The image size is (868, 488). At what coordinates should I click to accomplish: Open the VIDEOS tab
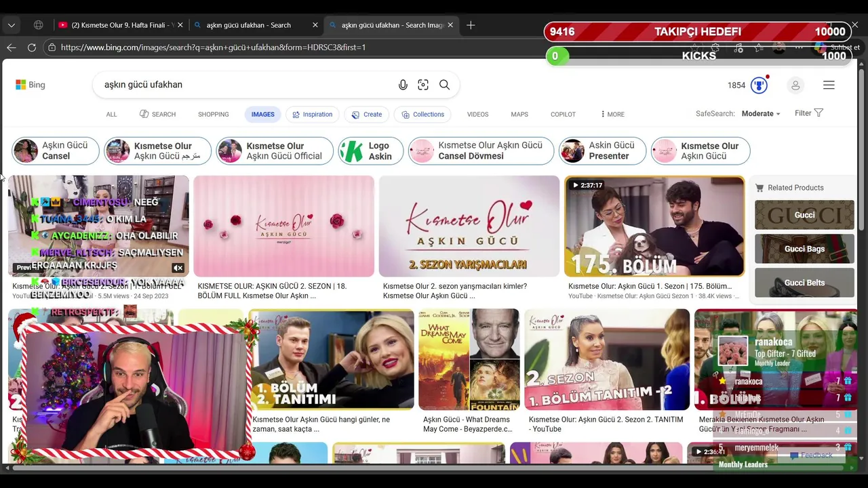coord(477,115)
